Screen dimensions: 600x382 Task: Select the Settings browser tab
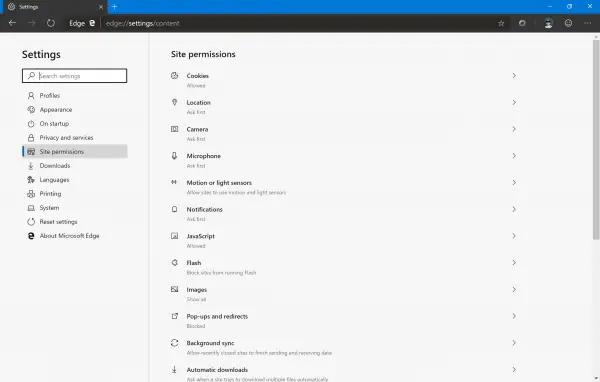coord(55,7)
